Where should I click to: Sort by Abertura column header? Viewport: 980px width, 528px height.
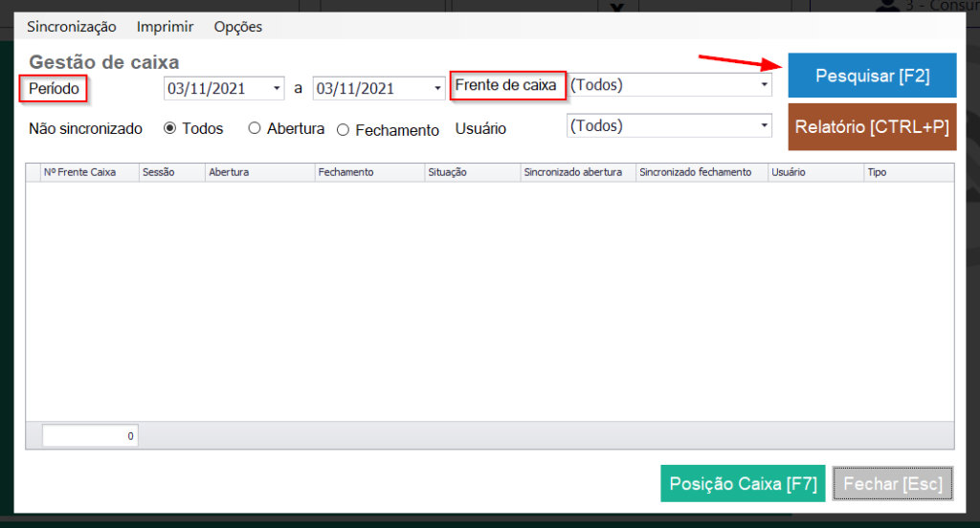260,172
